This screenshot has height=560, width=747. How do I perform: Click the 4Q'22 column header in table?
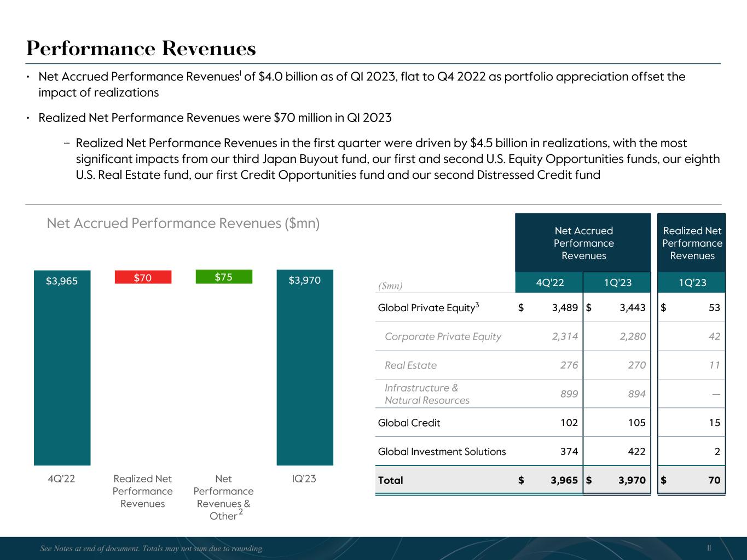tap(549, 283)
